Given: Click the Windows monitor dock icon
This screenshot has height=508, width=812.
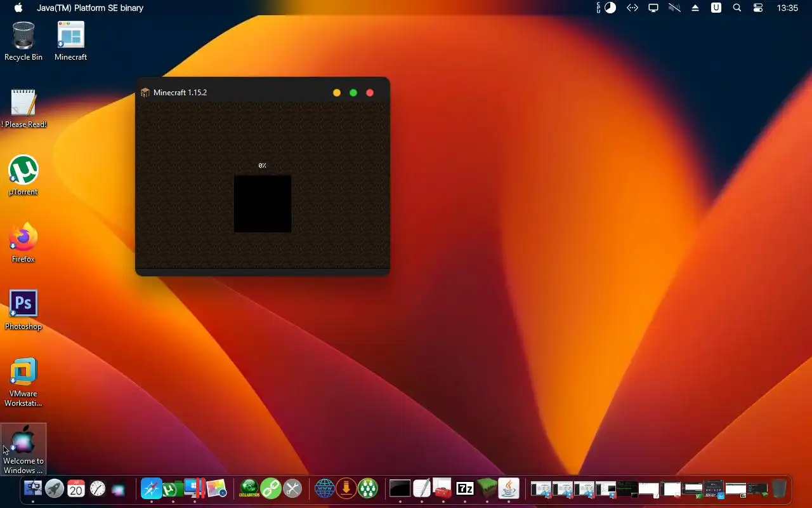Looking at the screenshot, I should click(194, 488).
